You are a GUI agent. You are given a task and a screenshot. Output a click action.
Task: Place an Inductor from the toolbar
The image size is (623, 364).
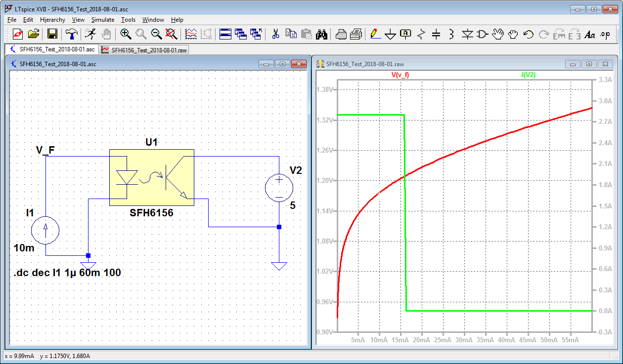[451, 34]
